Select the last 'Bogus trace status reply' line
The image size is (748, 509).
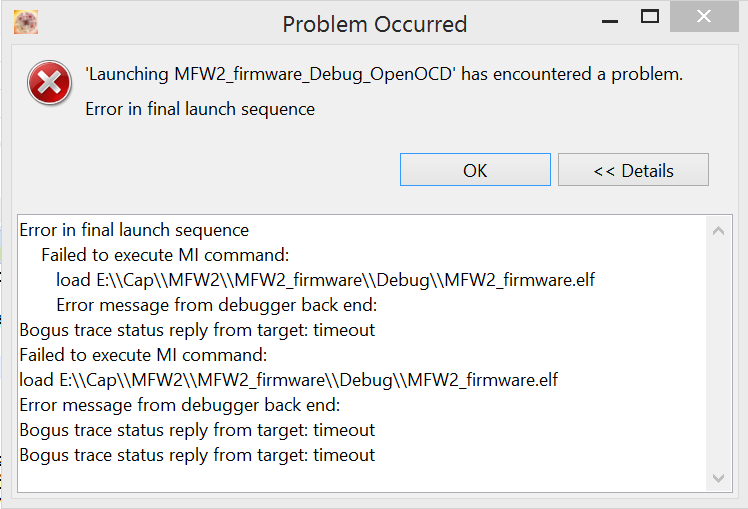(197, 455)
